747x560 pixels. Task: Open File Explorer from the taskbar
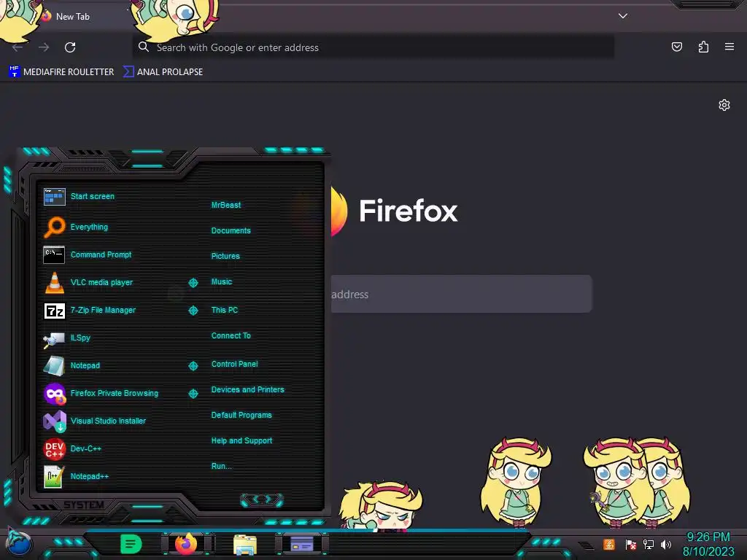pos(245,545)
